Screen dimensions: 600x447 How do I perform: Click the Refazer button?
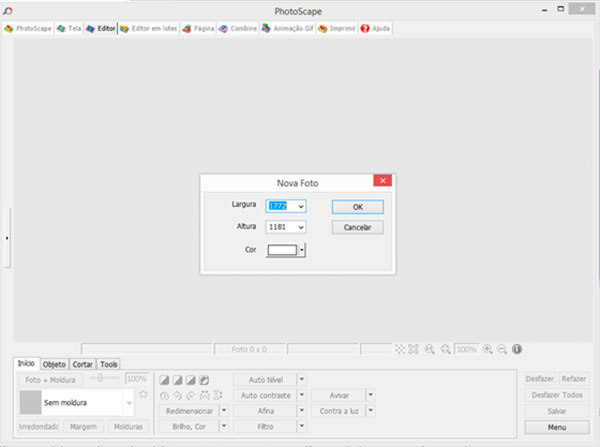pyautogui.click(x=574, y=379)
